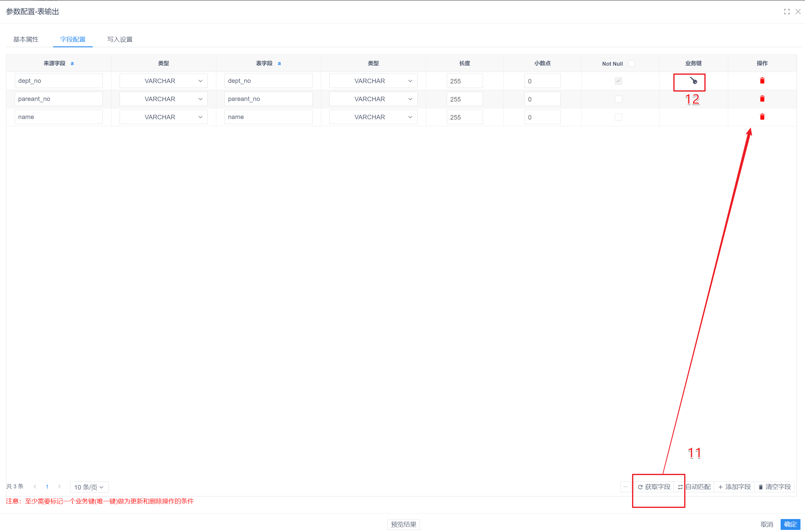Switch to the 写入设置 tab

[x=120, y=39]
